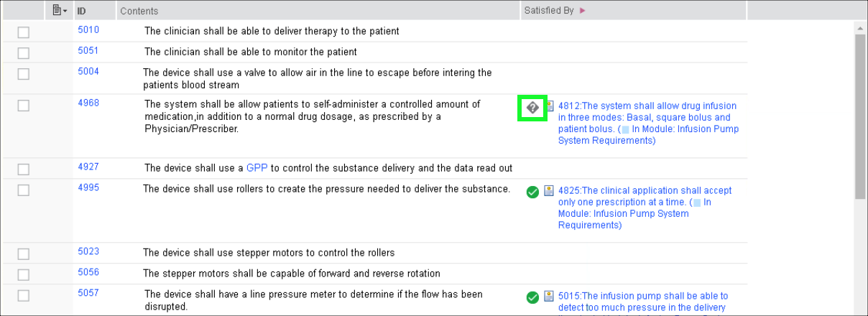
Task: Tick the checkbox for requirement 4968
Action: pos(24,106)
